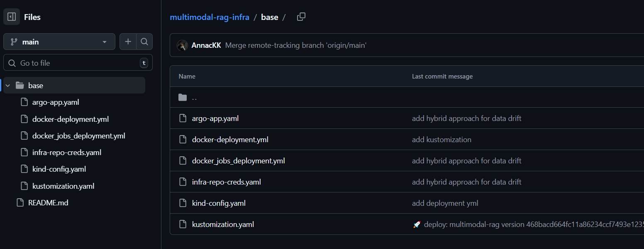Select argo-app.yaml in the sidebar tree
644x249 pixels.
(x=55, y=102)
